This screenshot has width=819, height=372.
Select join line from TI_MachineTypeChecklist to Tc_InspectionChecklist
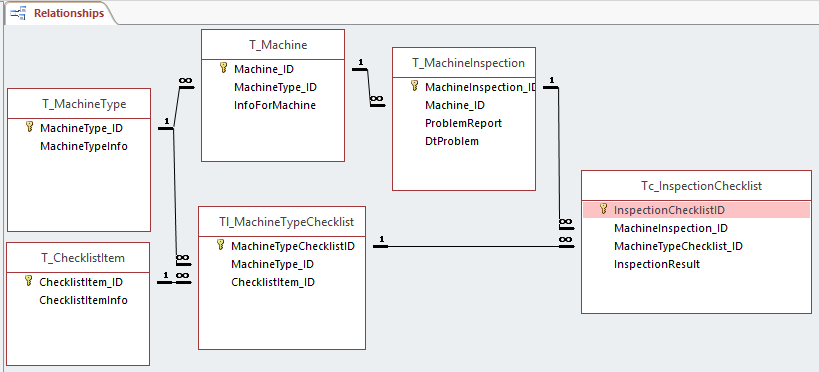[x=473, y=246]
